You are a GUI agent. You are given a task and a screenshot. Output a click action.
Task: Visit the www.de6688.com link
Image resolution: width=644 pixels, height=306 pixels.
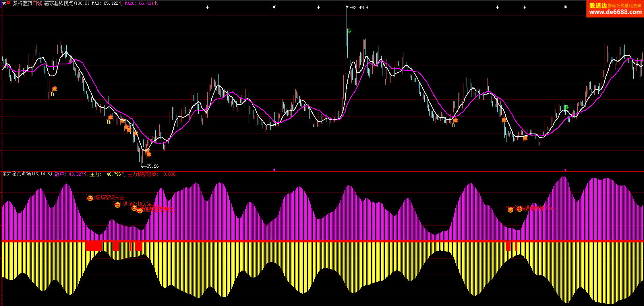[x=615, y=12]
